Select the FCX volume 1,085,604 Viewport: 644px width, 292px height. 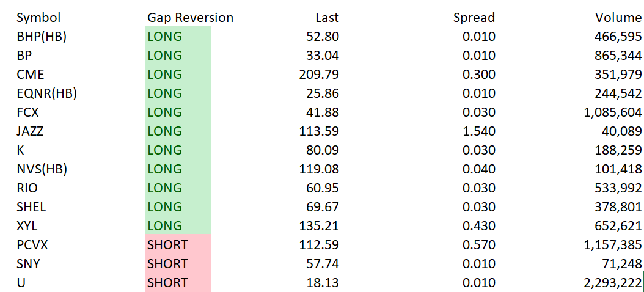click(x=612, y=112)
